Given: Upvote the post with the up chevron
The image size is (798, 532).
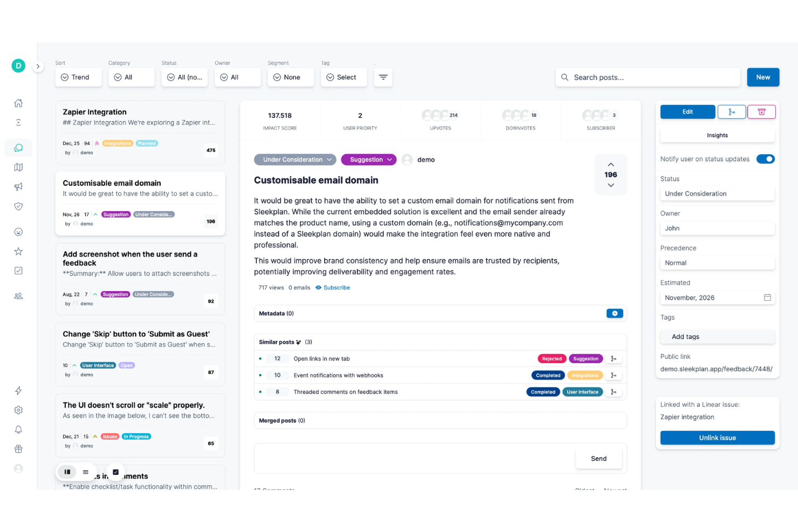Looking at the screenshot, I should pos(611,164).
